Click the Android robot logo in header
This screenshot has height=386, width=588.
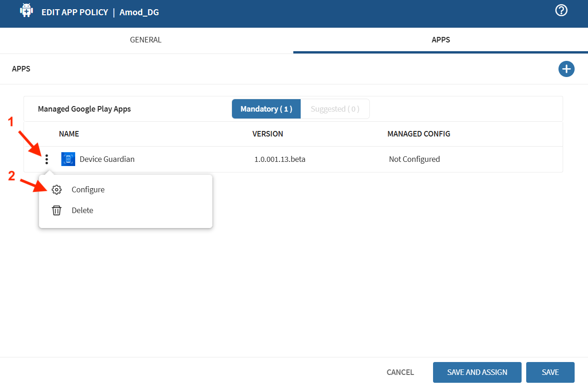[x=27, y=11]
